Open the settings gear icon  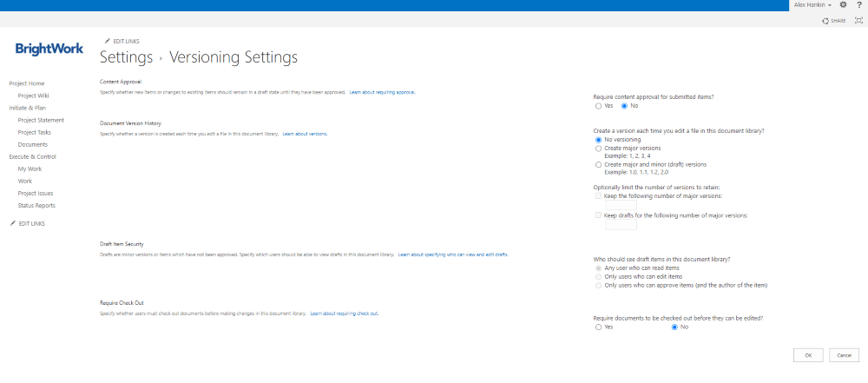click(x=843, y=5)
